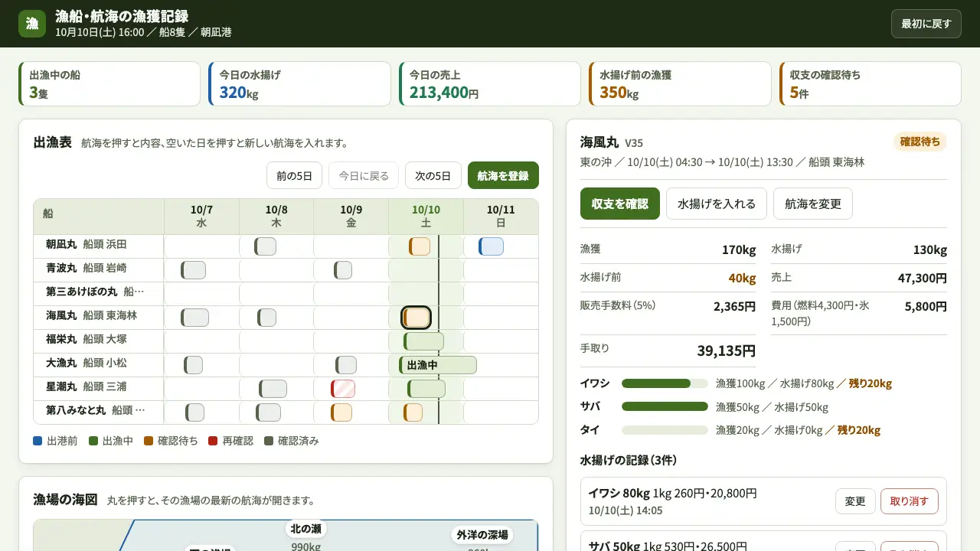Screen dimensions: 980x551
Task: Click the 費用 5,800円 value
Action: coord(926,306)
